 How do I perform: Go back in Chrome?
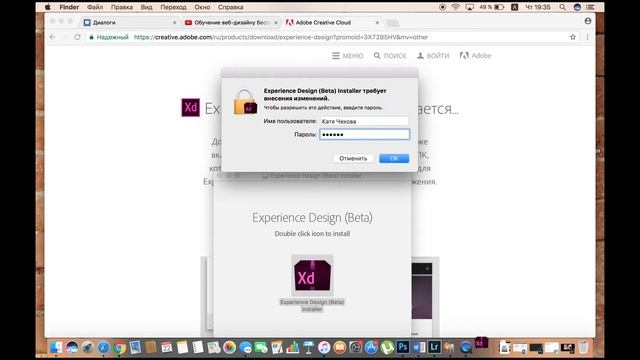[x=53, y=37]
